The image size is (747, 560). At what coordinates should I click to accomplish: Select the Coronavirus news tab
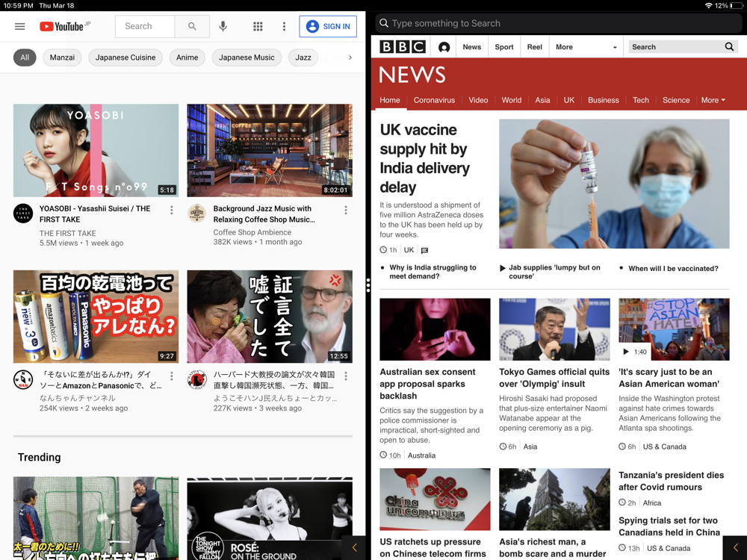[434, 100]
